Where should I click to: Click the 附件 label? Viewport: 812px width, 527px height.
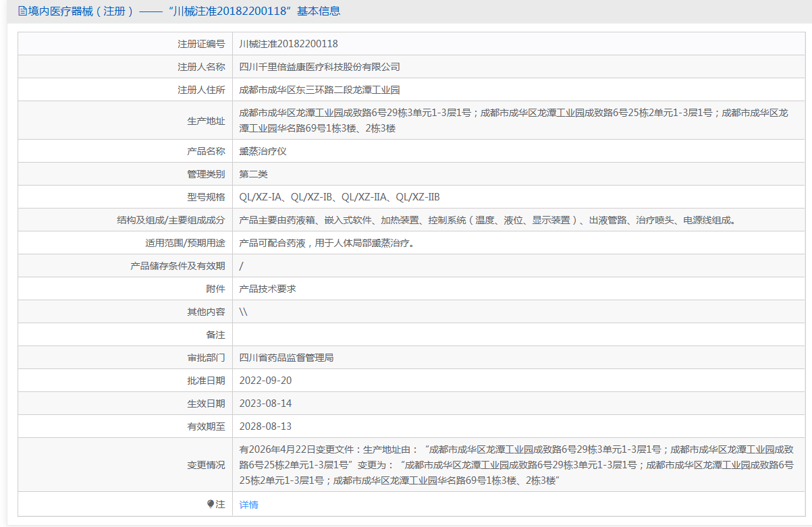215,289
